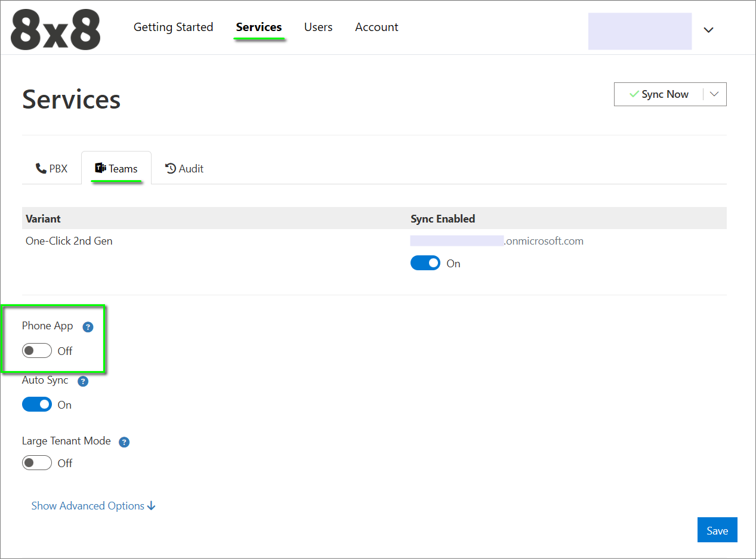Disable the Sync Enabled toggle
Image resolution: width=756 pixels, height=559 pixels.
(x=425, y=263)
